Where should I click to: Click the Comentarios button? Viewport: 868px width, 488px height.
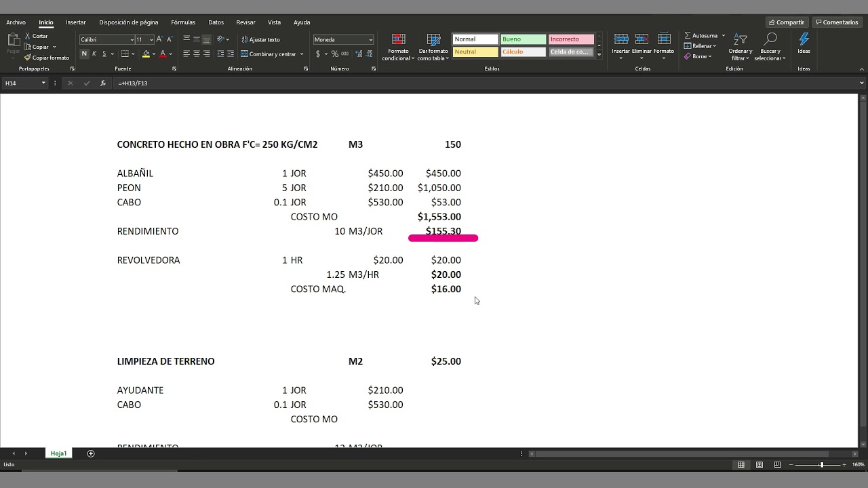tap(837, 22)
